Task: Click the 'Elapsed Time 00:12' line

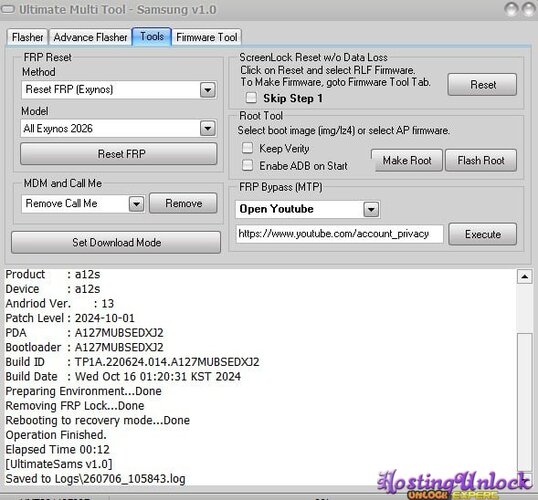Action: click(x=57, y=449)
